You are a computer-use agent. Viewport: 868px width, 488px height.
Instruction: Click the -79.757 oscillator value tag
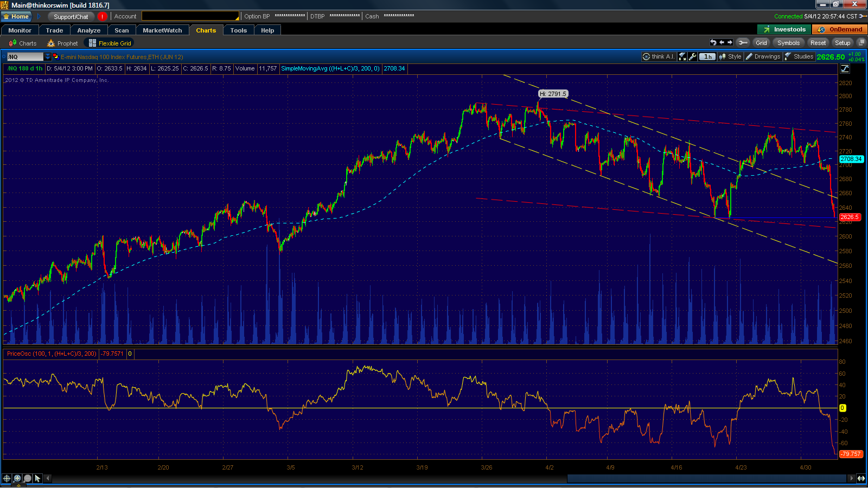[851, 454]
